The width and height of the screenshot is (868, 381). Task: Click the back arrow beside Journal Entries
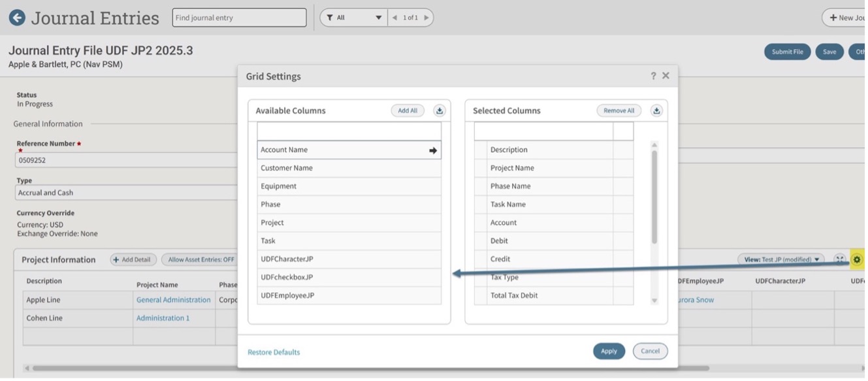17,18
